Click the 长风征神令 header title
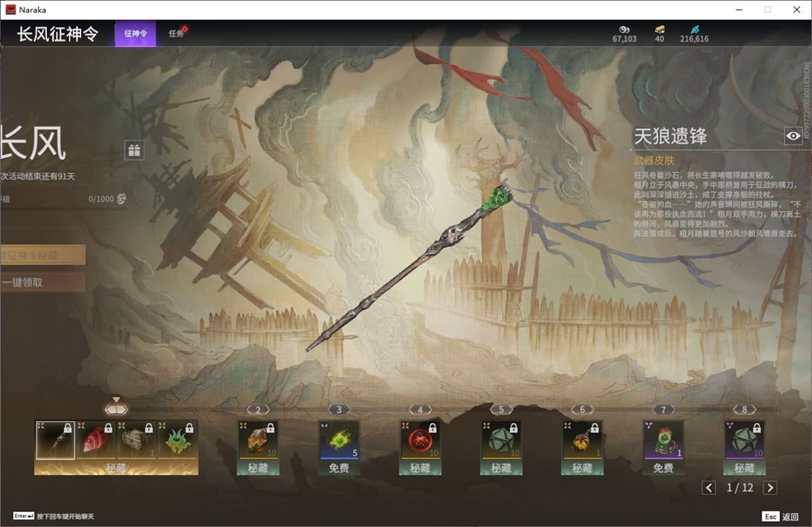This screenshot has height=527, width=812. (x=57, y=34)
